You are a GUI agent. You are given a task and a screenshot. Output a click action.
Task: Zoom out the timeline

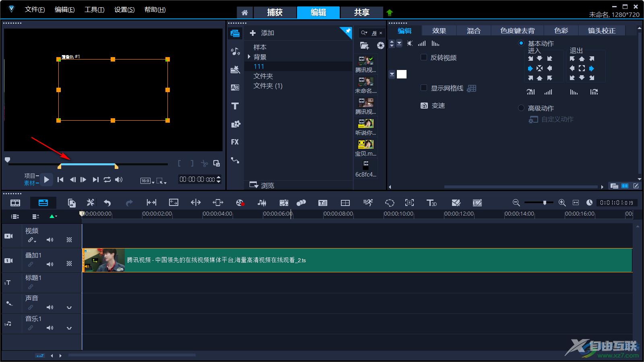(516, 203)
